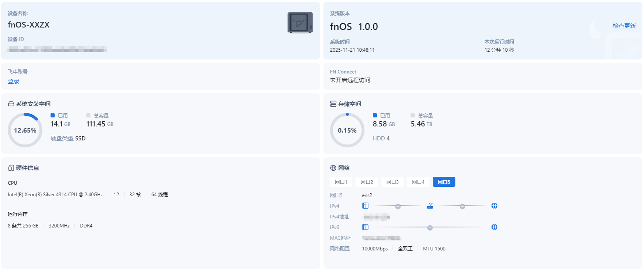The height and width of the screenshot is (273, 644).
Task: Click the 0.15% storage usage ring
Action: pos(347,130)
